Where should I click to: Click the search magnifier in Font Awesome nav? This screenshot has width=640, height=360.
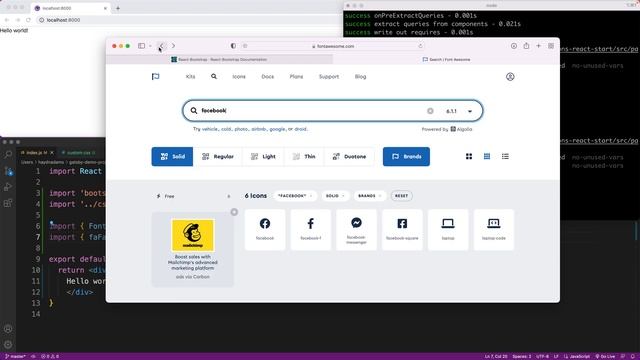[214, 76]
